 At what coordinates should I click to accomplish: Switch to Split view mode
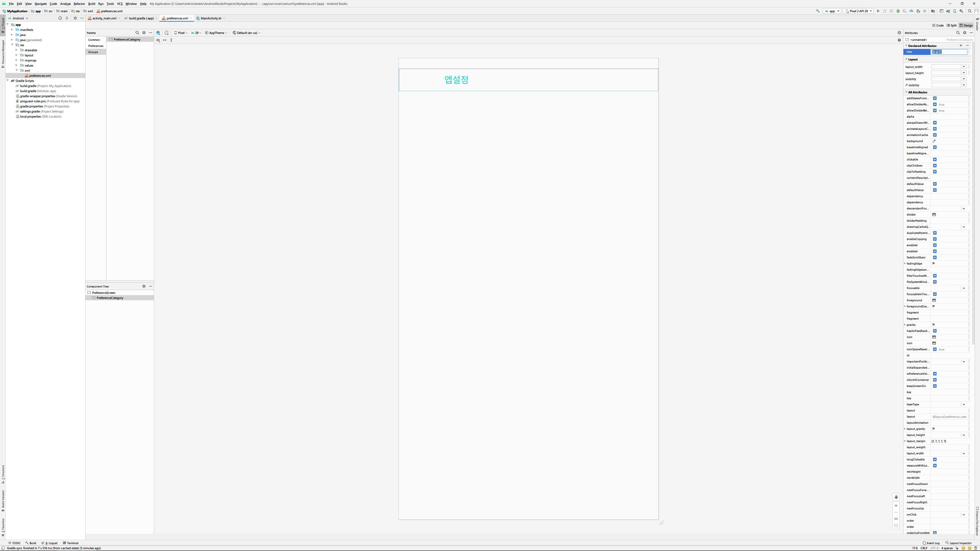tap(951, 26)
